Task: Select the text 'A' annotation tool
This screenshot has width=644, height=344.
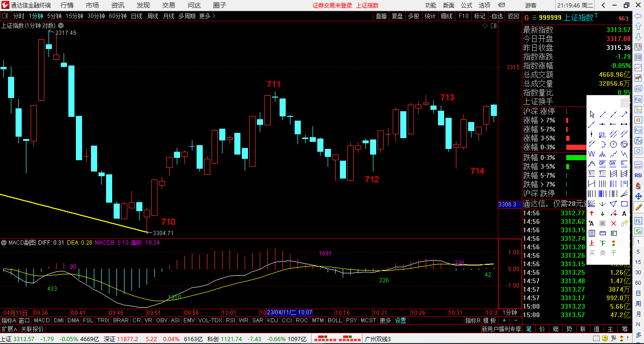Action: coord(624,213)
